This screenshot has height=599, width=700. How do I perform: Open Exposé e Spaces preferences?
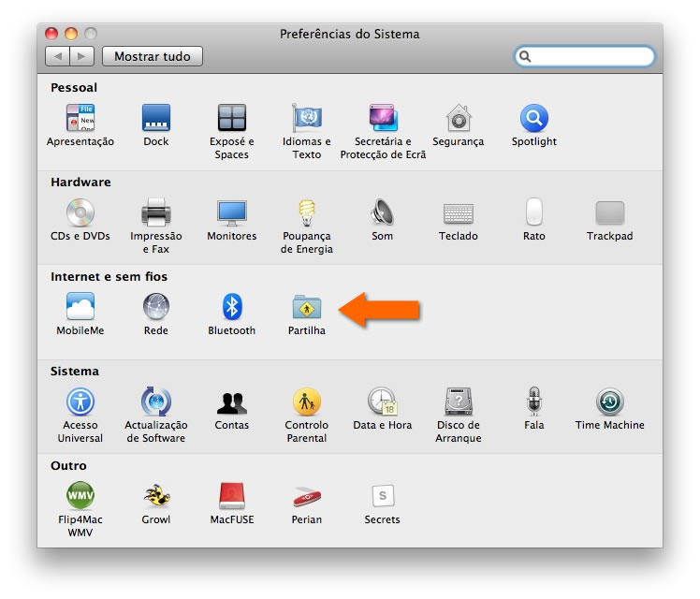pos(231,118)
